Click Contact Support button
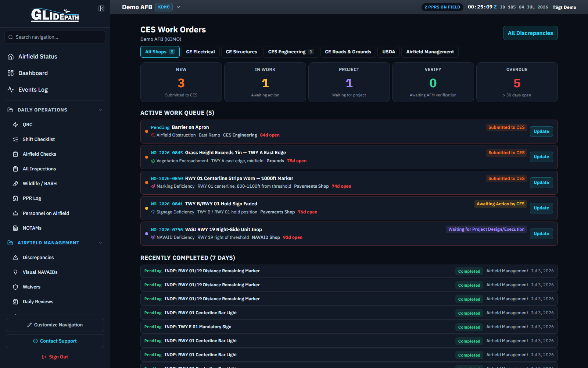588x368 pixels. click(x=55, y=341)
